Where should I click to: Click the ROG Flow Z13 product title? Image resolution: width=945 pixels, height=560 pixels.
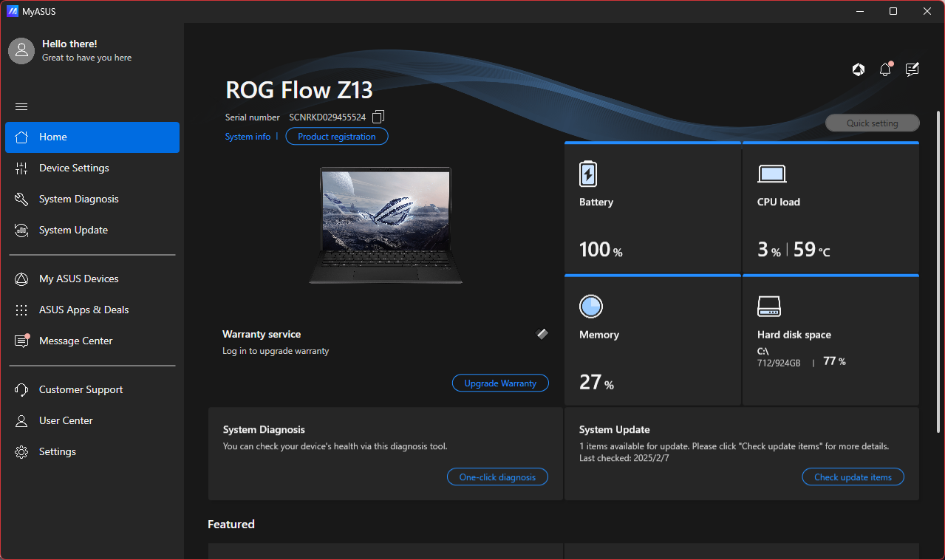299,90
